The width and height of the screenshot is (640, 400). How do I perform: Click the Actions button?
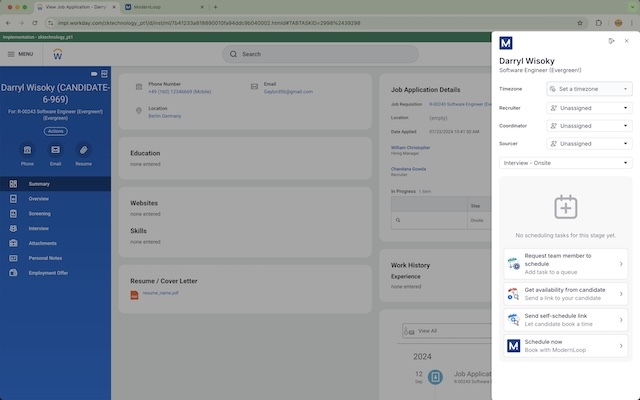(x=55, y=131)
